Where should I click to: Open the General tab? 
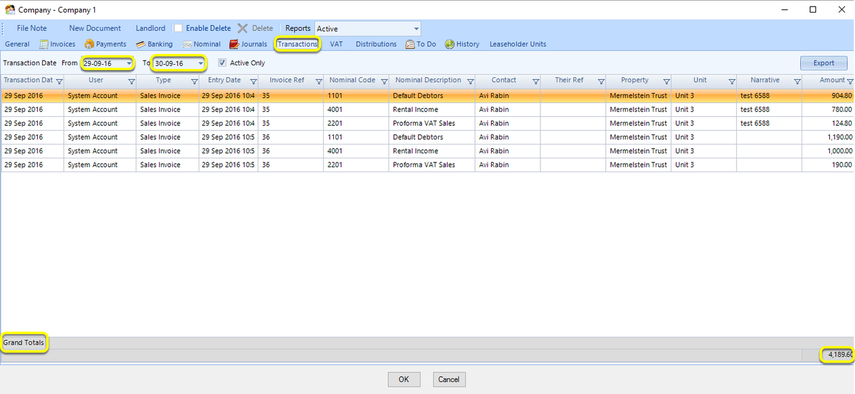(17, 44)
